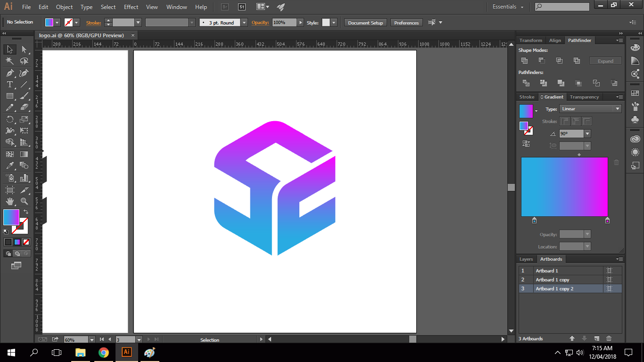This screenshot has height=362, width=644.
Task: Select the Pen tool
Action: pos(9,73)
